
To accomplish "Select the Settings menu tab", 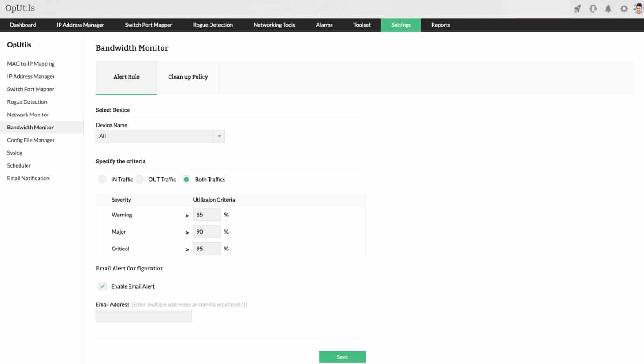I will (401, 25).
